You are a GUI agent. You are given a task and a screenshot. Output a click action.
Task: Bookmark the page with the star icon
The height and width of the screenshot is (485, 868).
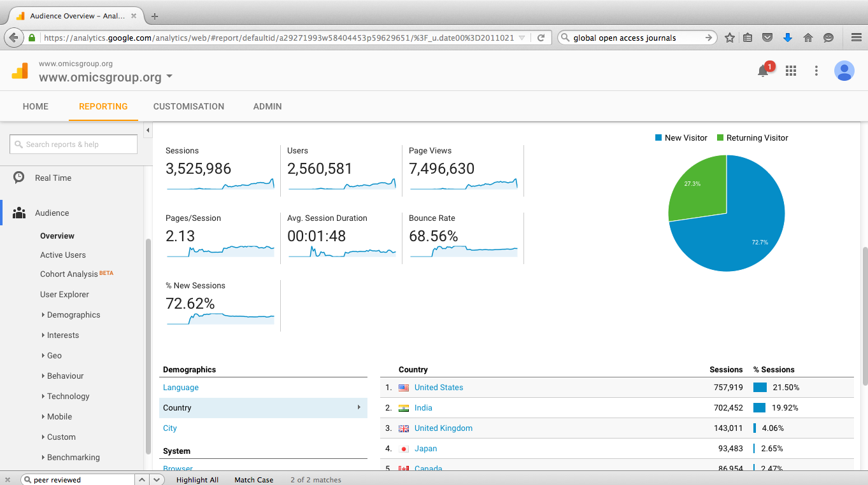click(729, 38)
